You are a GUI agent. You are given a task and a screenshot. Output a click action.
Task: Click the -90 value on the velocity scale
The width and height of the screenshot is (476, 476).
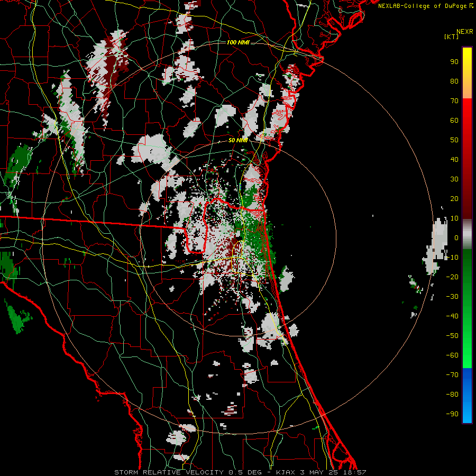[x=452, y=414]
